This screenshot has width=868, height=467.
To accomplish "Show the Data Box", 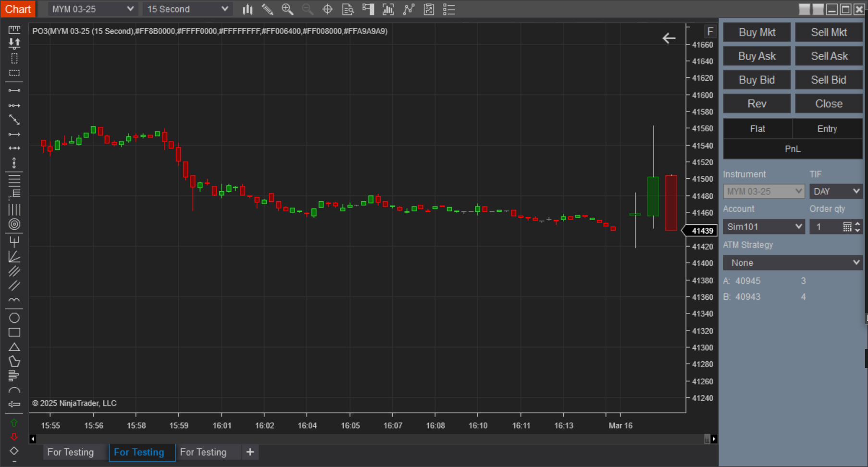I will point(348,9).
